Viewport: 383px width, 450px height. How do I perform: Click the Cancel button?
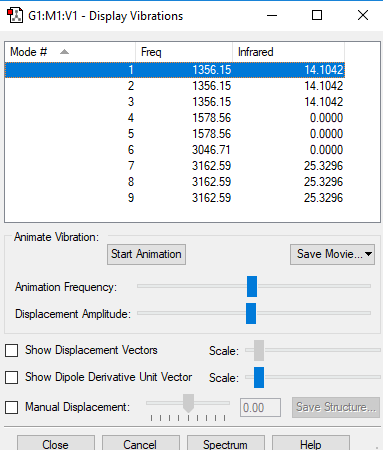[140, 443]
